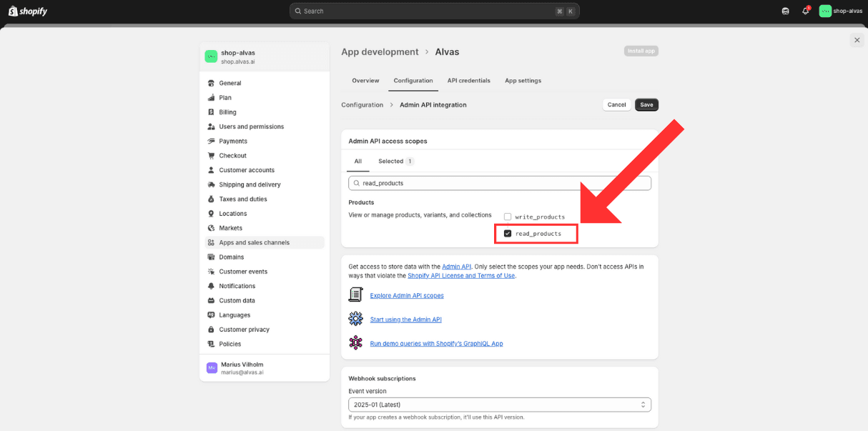868x431 pixels.
Task: Open the API credentials tab
Action: (x=469, y=80)
